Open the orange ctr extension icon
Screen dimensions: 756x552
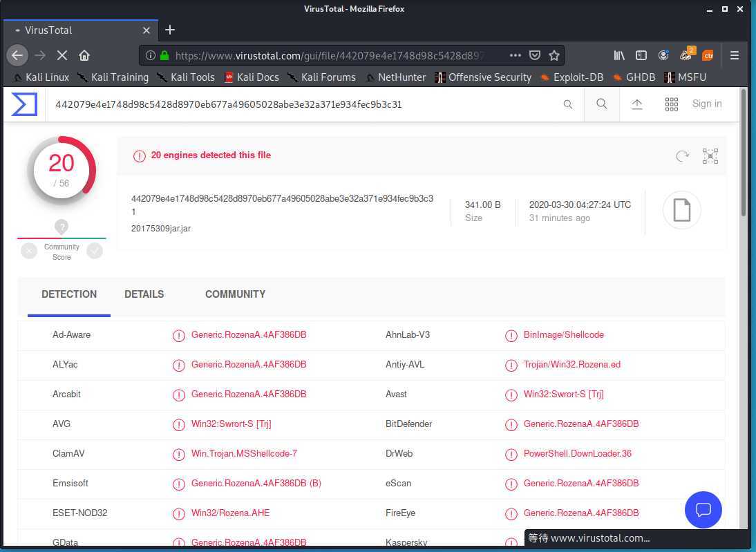(x=708, y=55)
